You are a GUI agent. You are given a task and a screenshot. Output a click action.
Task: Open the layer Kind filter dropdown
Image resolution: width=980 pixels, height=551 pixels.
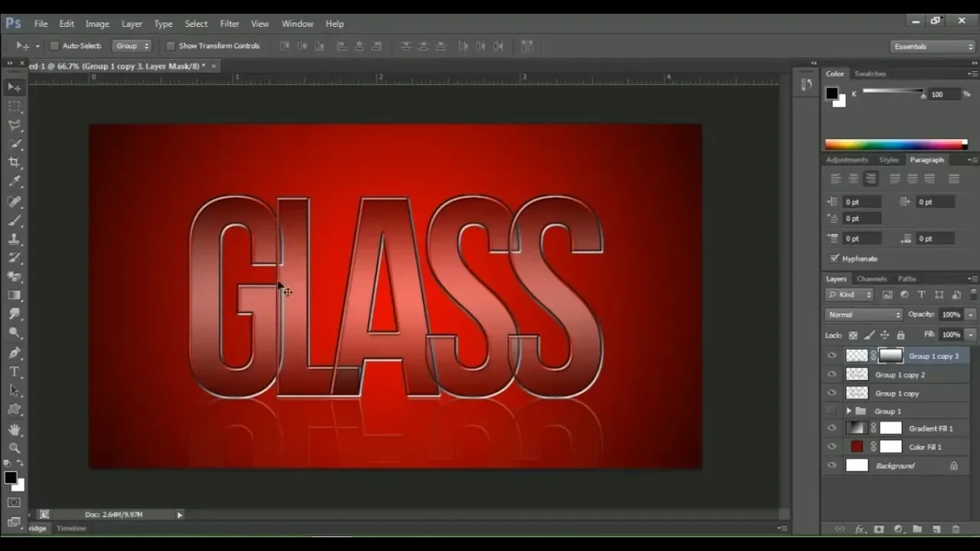849,295
